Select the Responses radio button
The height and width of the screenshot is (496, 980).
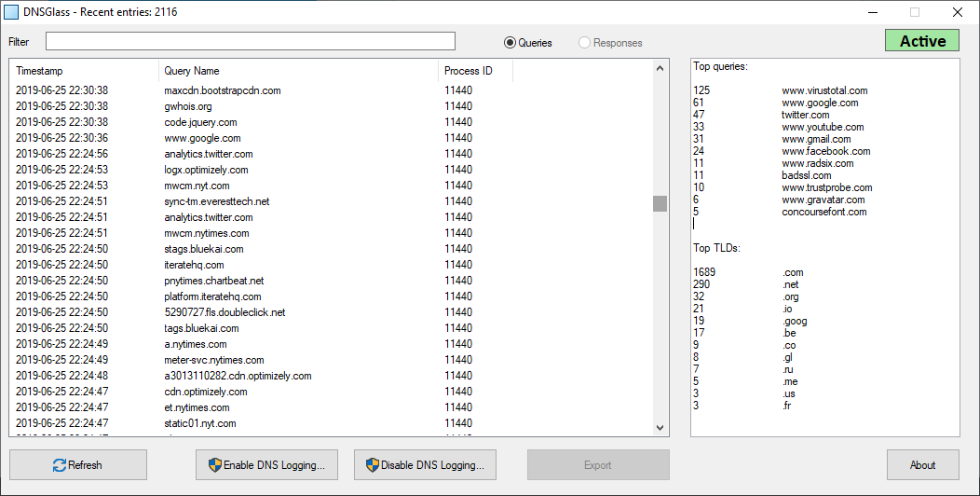point(610,43)
